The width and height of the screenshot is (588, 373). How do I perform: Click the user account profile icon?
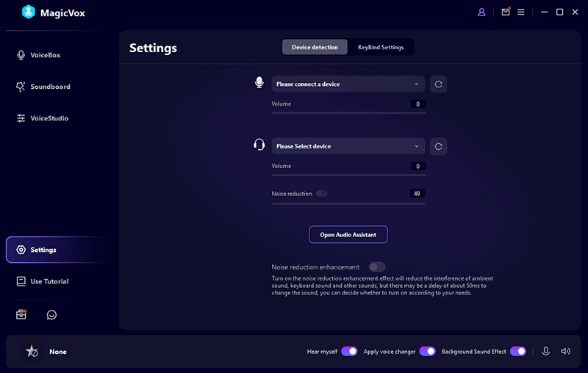[482, 12]
